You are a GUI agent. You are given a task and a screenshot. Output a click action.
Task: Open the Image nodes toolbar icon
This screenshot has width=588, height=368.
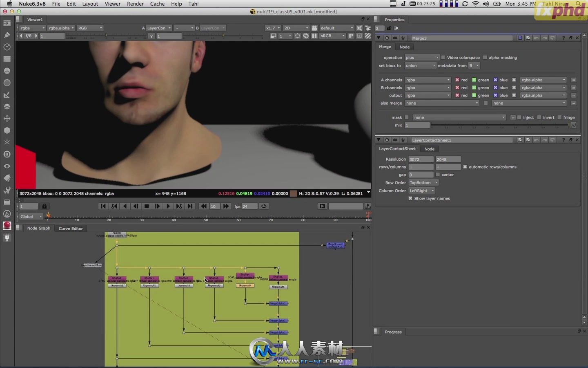coord(7,23)
